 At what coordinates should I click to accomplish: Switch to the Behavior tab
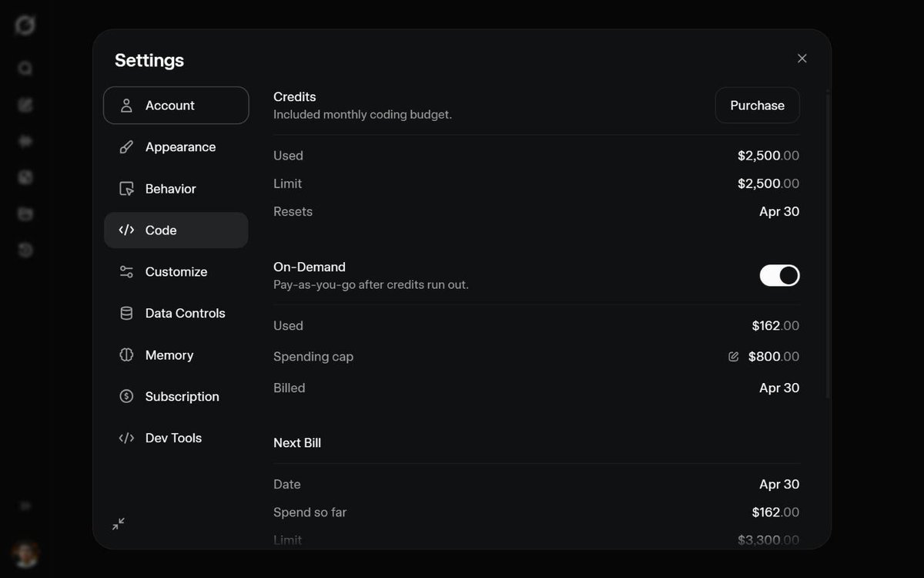point(176,189)
